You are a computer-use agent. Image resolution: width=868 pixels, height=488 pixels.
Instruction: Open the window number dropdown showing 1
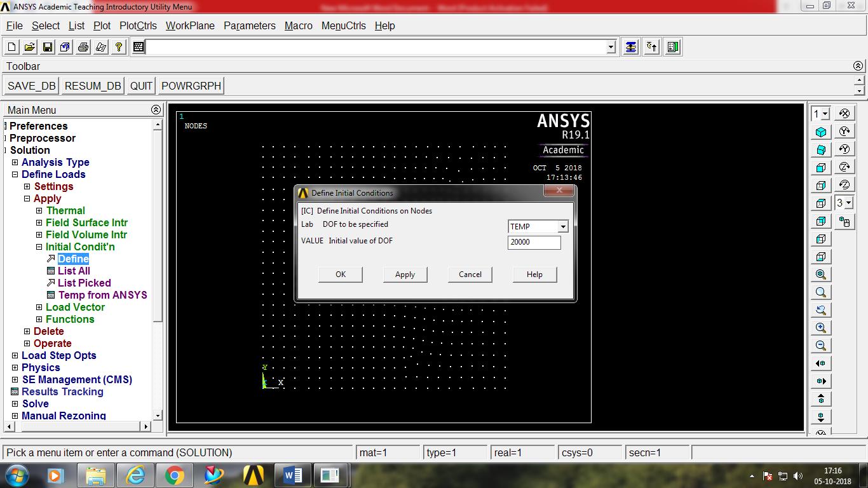tap(820, 113)
